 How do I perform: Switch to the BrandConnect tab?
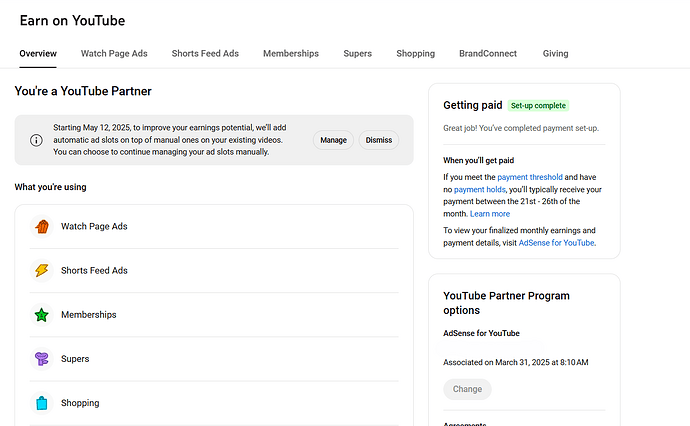click(x=488, y=54)
